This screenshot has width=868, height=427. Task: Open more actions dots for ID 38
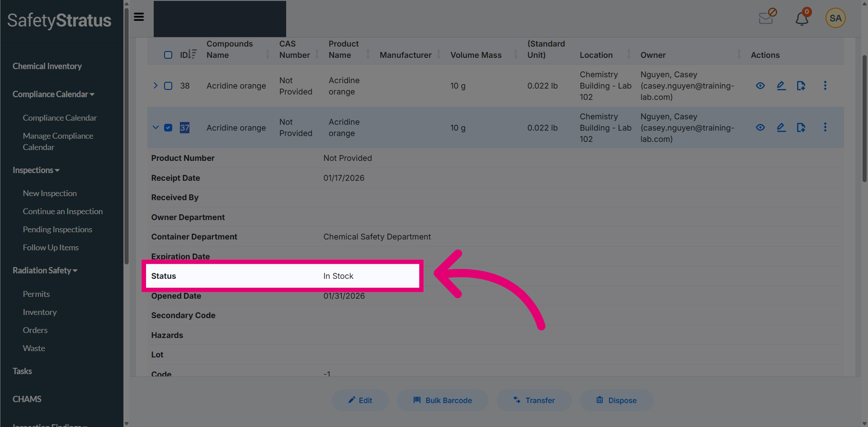click(x=825, y=85)
